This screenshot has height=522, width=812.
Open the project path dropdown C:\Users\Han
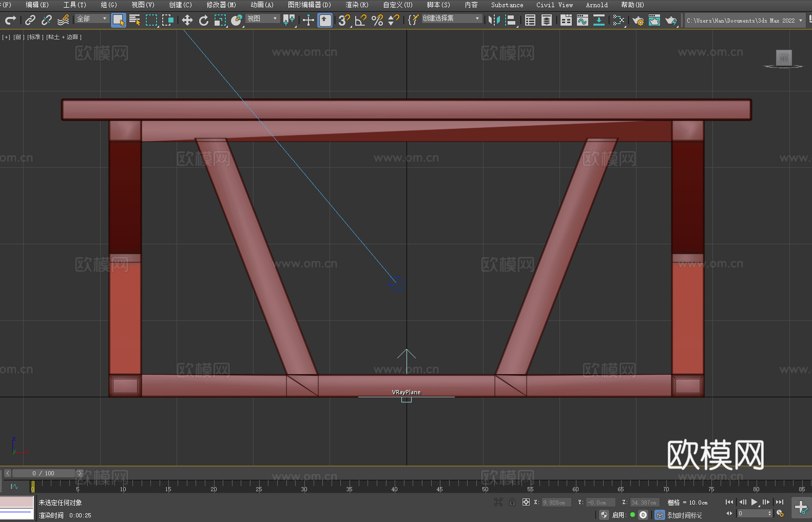[744, 21]
